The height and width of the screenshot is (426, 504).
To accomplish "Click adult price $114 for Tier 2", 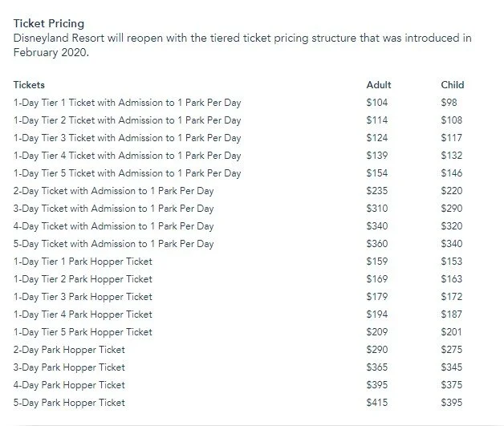I will pos(376,120).
